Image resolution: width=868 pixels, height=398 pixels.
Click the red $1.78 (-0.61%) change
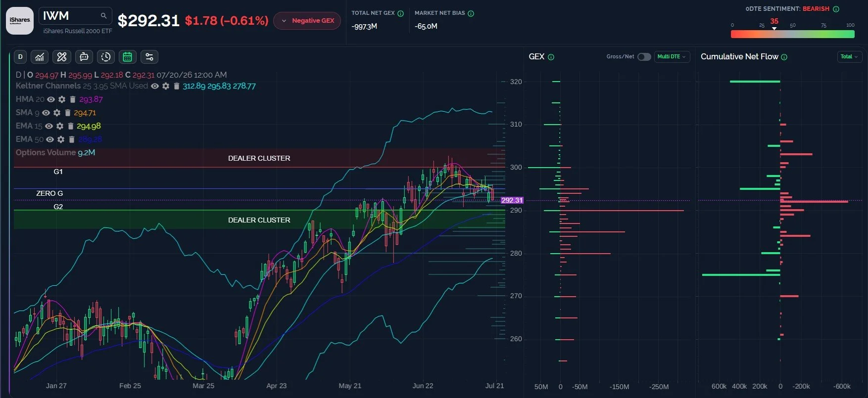pos(227,21)
